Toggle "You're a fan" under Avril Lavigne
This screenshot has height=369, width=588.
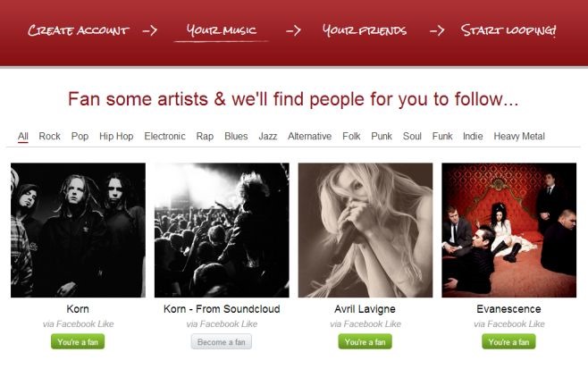(365, 342)
